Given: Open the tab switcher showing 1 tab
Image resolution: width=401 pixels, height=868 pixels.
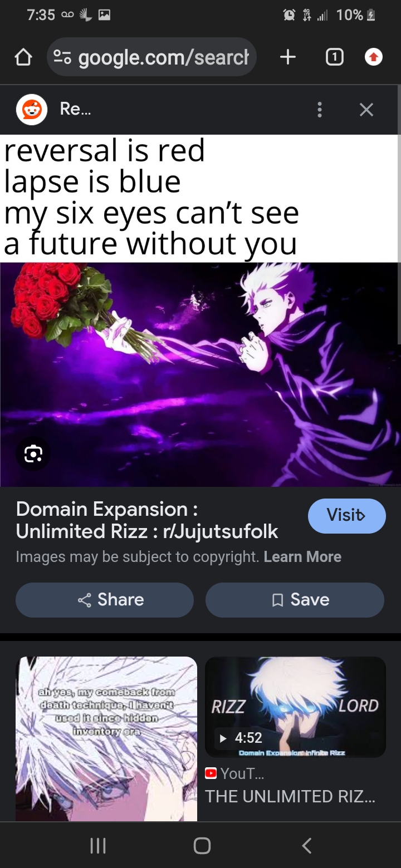Looking at the screenshot, I should point(334,57).
